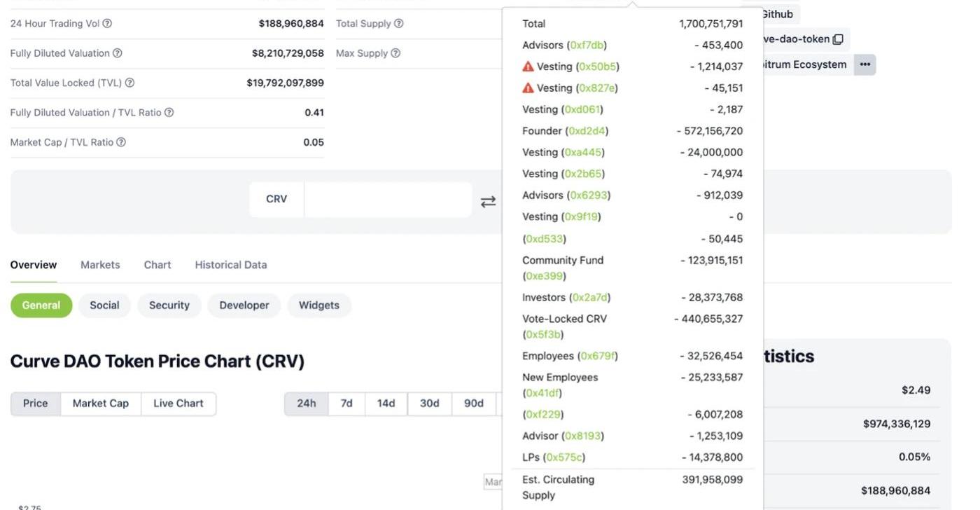
Task: Click help icon beside Market Cap / TVL Ratio
Action: [x=121, y=142]
